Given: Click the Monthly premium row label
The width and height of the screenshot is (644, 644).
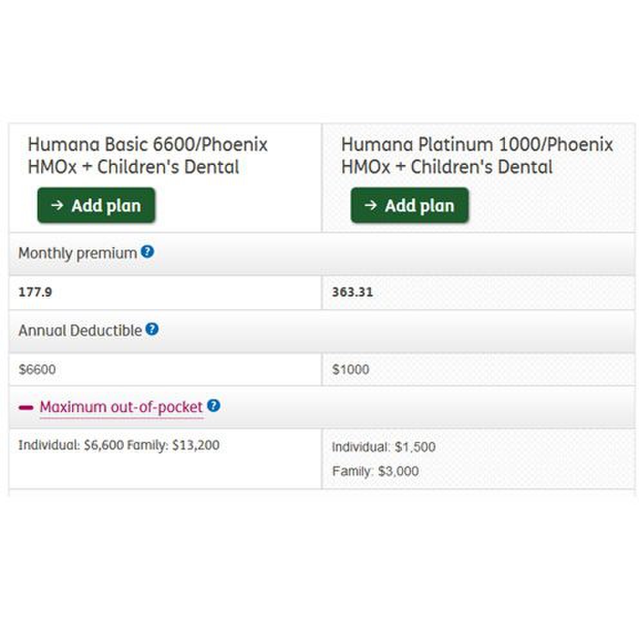Looking at the screenshot, I should (x=77, y=253).
